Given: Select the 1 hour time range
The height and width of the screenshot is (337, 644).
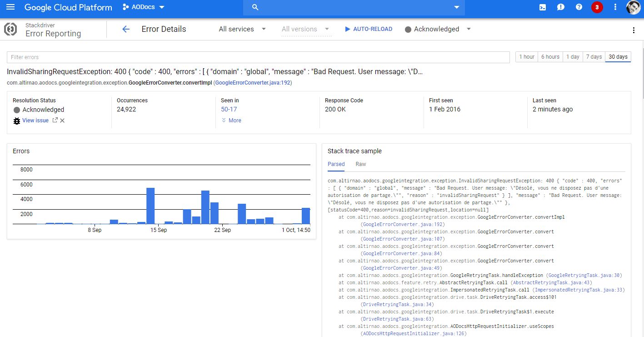Looking at the screenshot, I should [x=527, y=57].
